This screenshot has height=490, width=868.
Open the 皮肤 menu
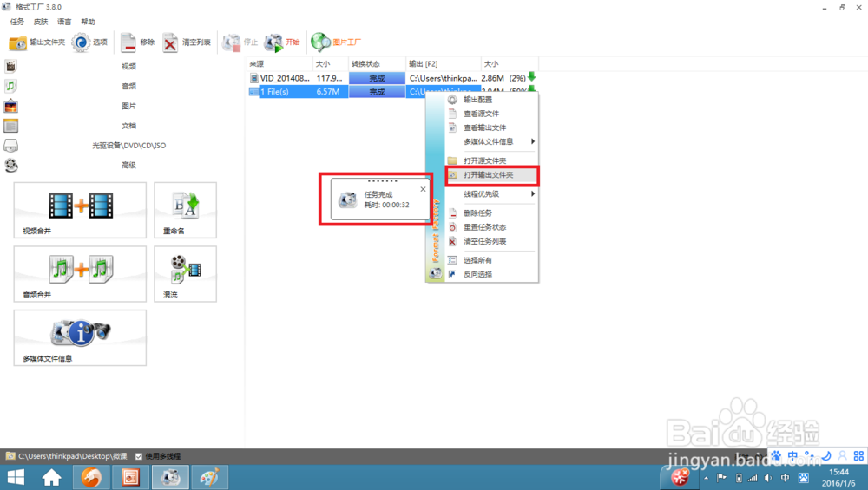41,22
